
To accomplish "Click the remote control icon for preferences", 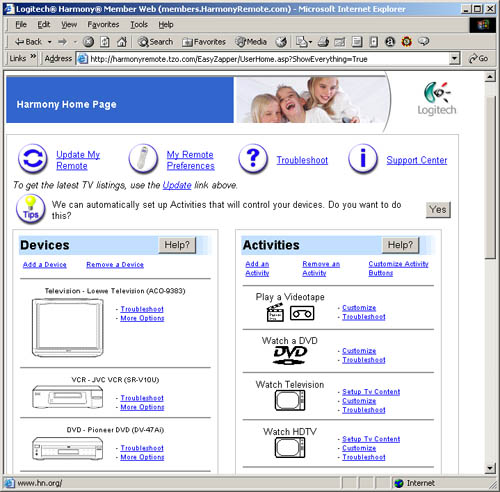I will tap(143, 159).
